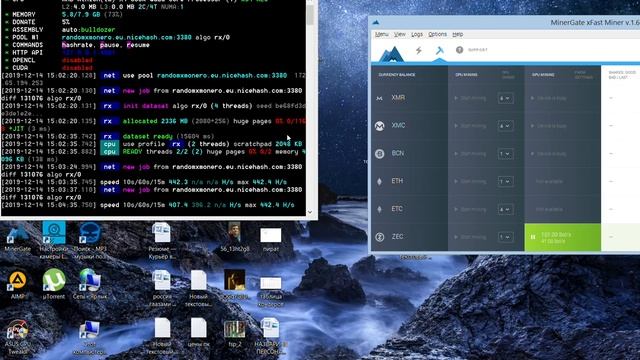Image resolution: width=640 pixels, height=360 pixels.
Task: Expand the BCN CPU cores dropdown
Action: [x=505, y=154]
